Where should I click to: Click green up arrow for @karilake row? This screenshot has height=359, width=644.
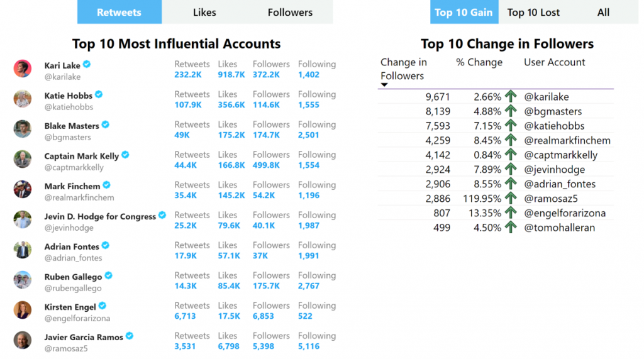pos(511,97)
